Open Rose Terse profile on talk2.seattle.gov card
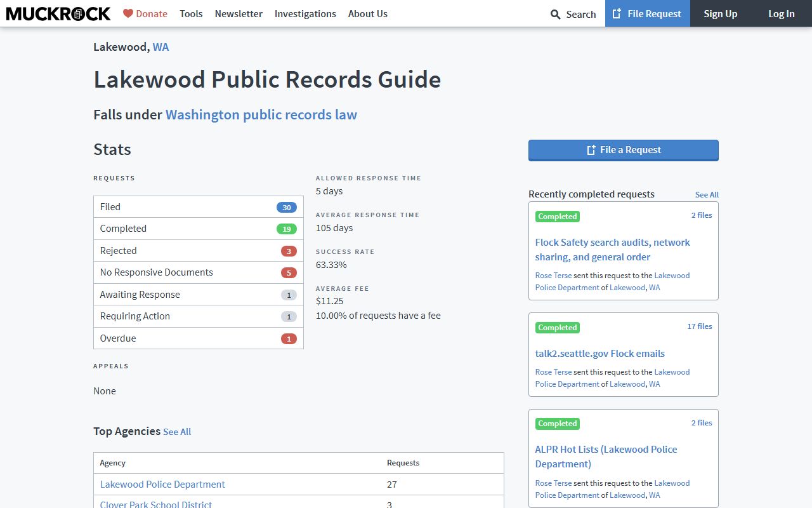This screenshot has height=508, width=812. pyautogui.click(x=553, y=372)
